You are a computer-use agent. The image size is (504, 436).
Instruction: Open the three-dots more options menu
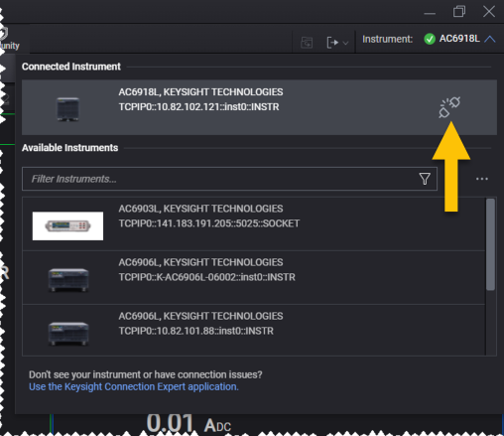point(482,179)
